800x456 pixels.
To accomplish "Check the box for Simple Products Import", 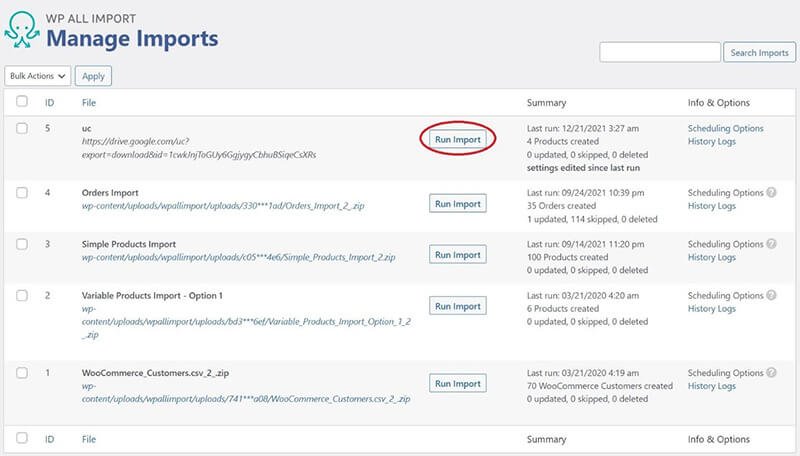I will pos(22,244).
